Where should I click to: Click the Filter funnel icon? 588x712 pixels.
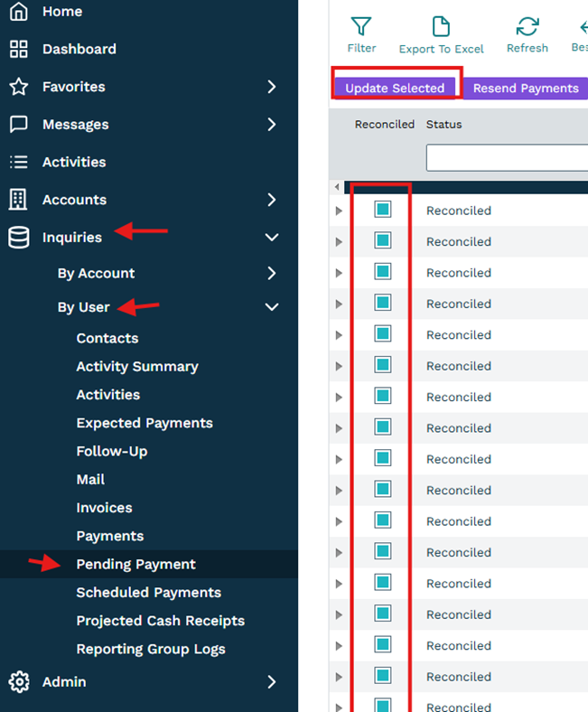point(361,27)
